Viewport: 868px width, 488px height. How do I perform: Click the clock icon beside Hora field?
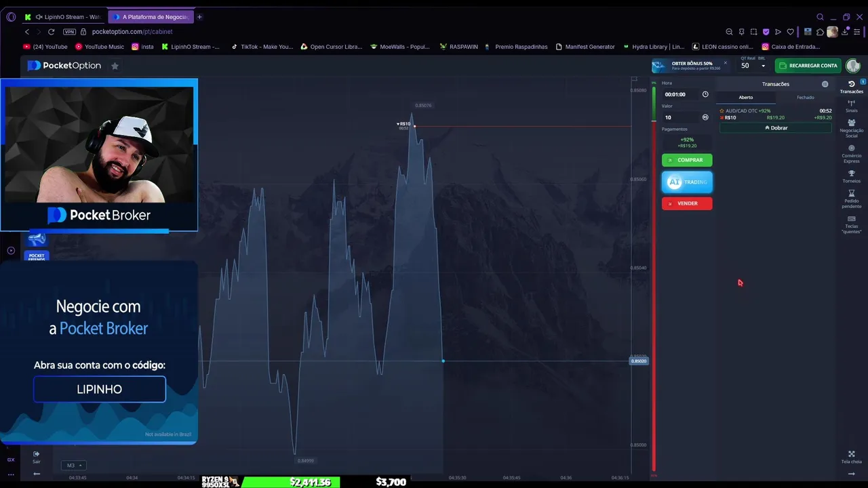pos(705,94)
